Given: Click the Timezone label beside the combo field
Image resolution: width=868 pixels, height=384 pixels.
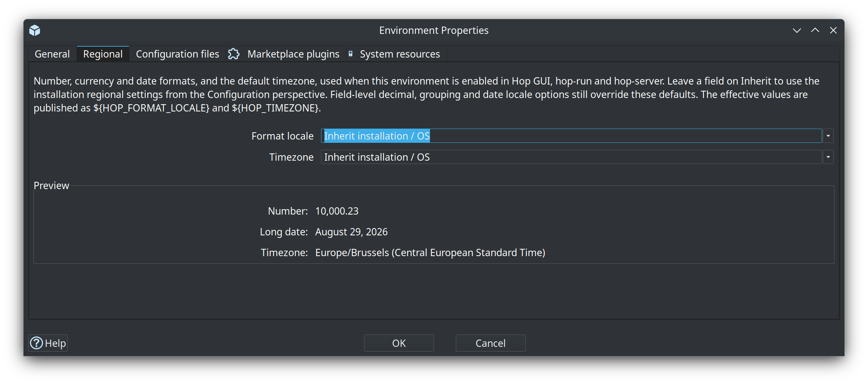Looking at the screenshot, I should [292, 157].
